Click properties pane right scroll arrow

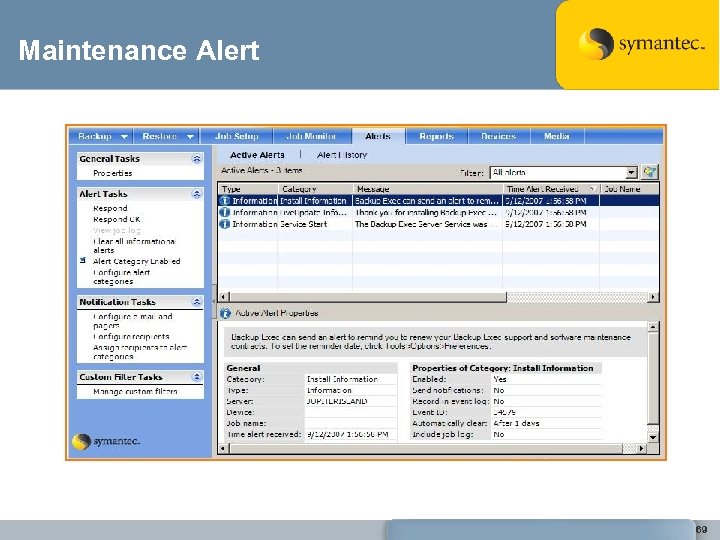pyautogui.click(x=642, y=448)
